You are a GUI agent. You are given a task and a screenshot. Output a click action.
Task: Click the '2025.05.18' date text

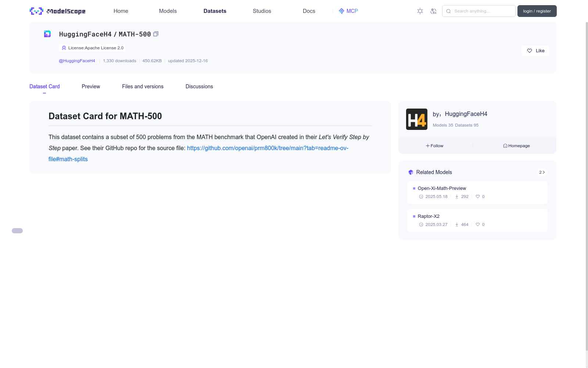[x=437, y=197]
